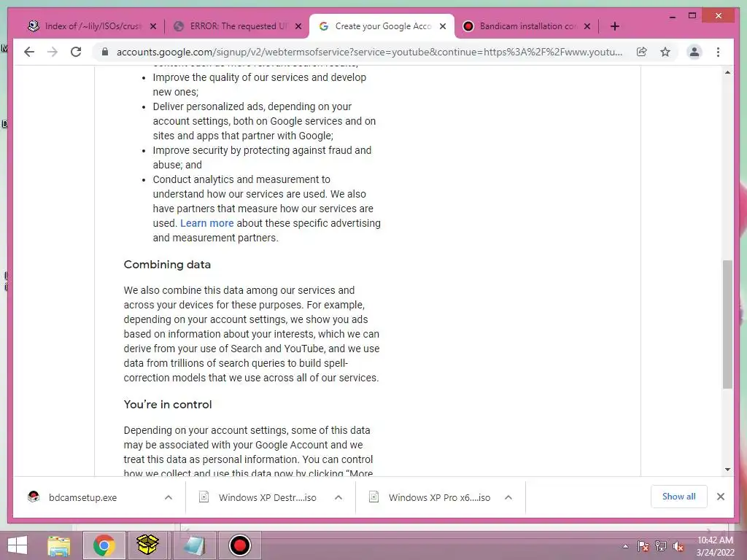Follow the 'Learn more' link

[x=206, y=223]
